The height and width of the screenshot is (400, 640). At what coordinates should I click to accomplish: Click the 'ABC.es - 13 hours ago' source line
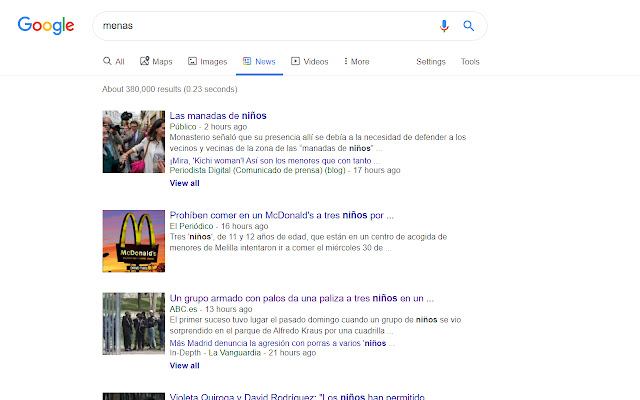211,309
